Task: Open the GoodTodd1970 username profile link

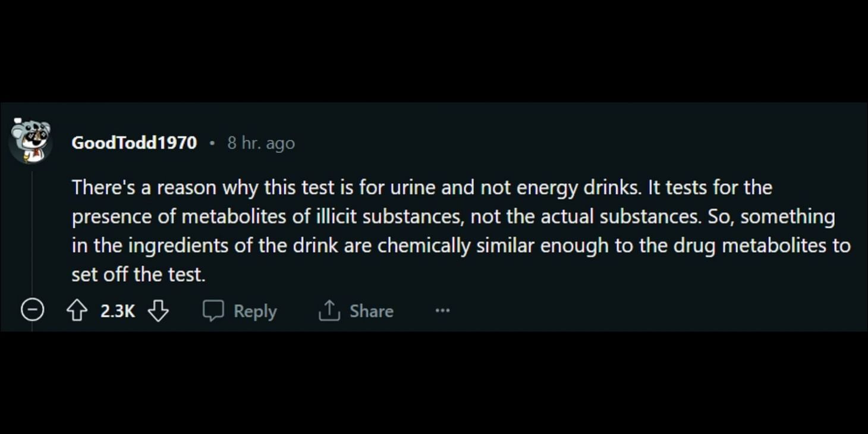Action: (x=134, y=143)
